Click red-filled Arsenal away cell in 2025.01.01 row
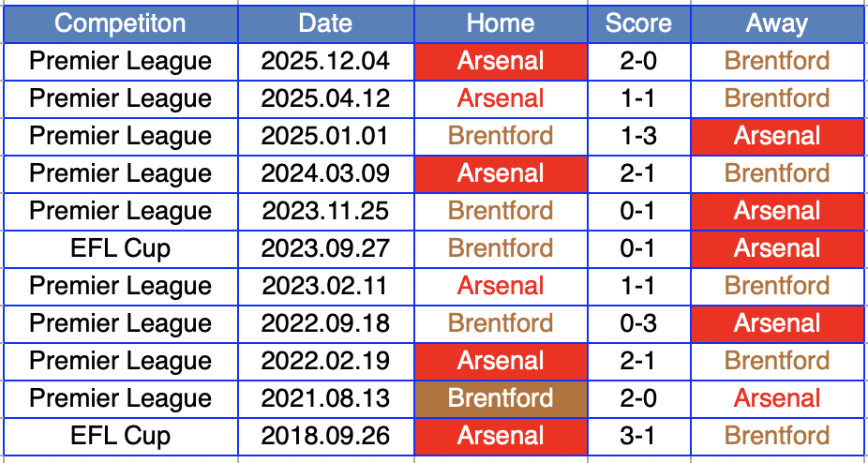Image resolution: width=868 pixels, height=463 pixels. click(777, 136)
